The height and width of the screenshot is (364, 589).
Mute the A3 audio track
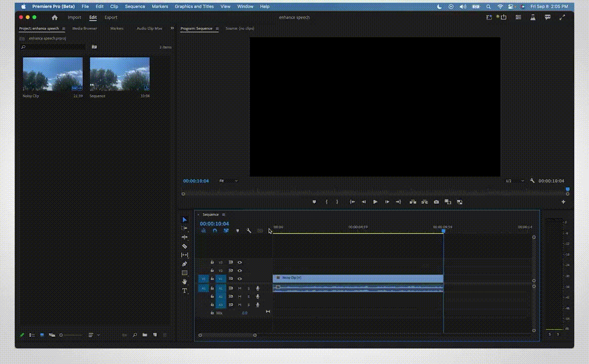tap(240, 305)
